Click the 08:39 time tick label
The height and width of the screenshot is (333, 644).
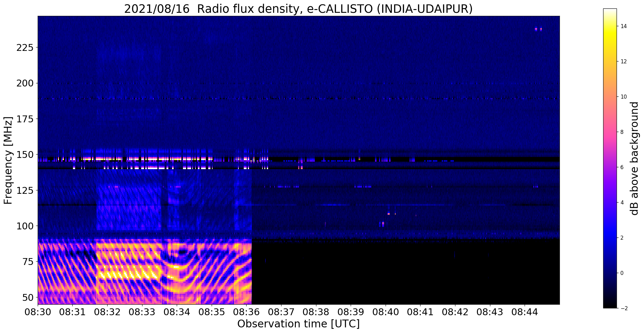[351, 312]
